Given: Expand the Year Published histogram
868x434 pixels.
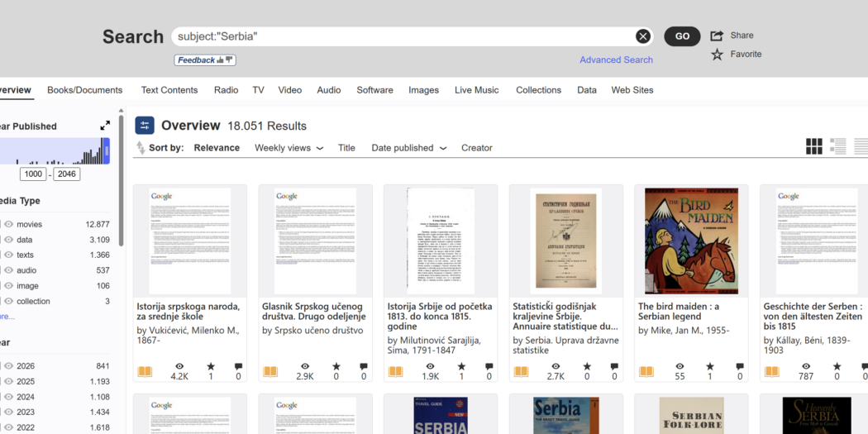Looking at the screenshot, I should [x=105, y=126].
